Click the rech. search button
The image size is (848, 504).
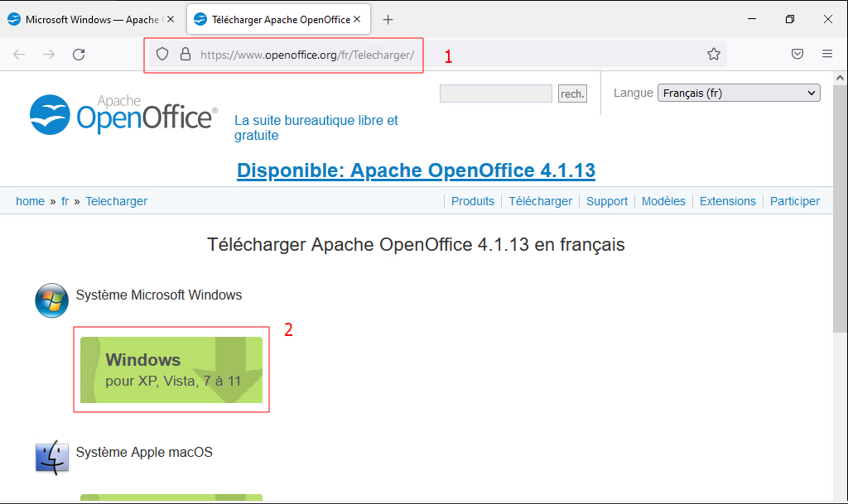(x=572, y=94)
